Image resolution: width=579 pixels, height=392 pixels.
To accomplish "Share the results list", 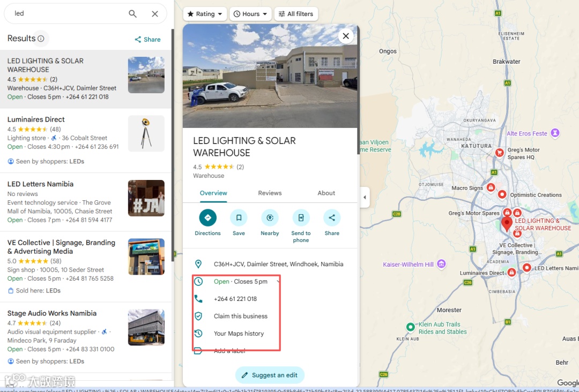I will [x=148, y=40].
